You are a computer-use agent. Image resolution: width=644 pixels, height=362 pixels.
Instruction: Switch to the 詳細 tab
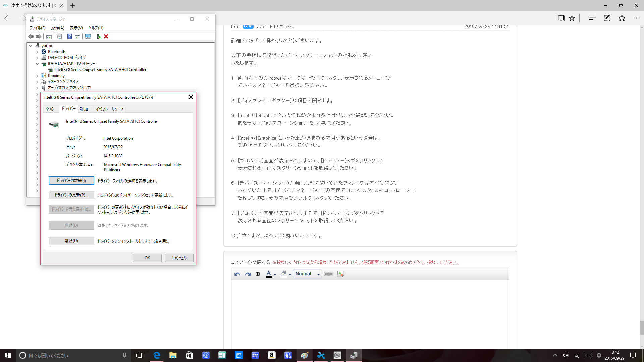click(84, 109)
